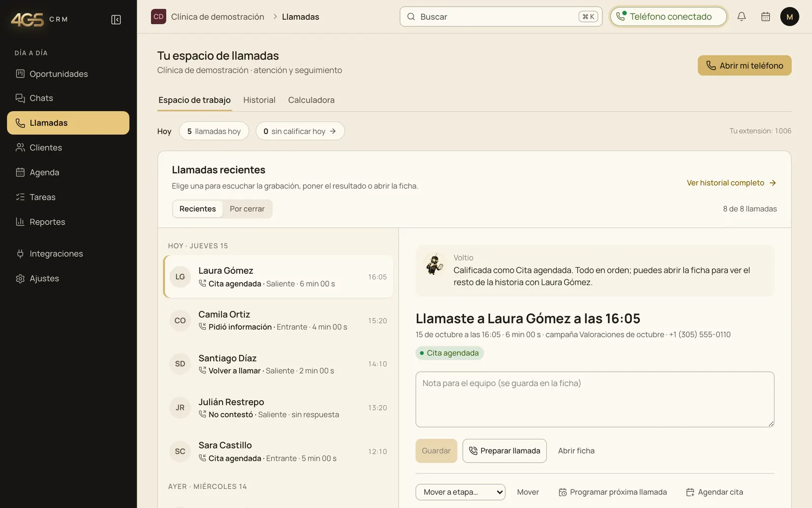Open Integraciones page

coord(68,253)
